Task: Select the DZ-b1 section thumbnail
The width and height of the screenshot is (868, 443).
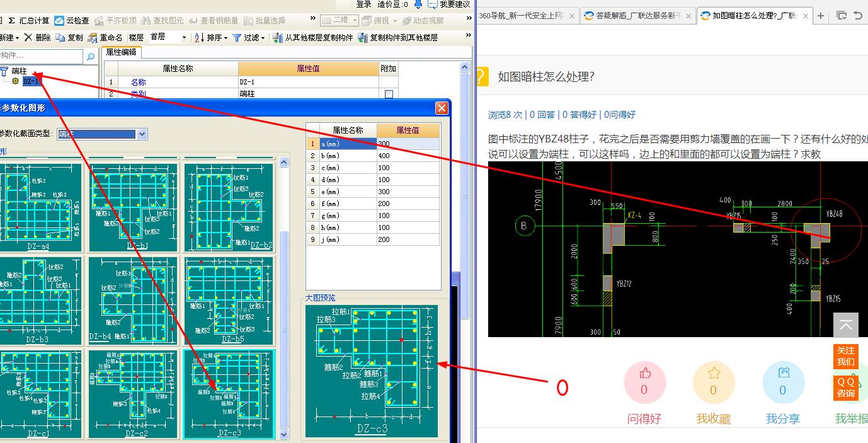Action: pyautogui.click(x=134, y=207)
